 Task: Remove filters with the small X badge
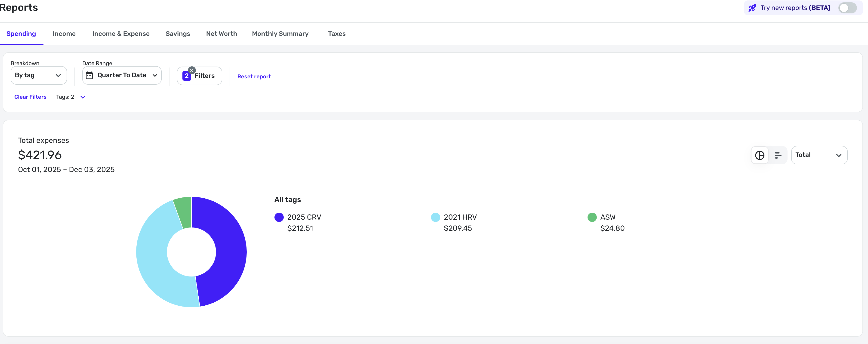click(192, 71)
